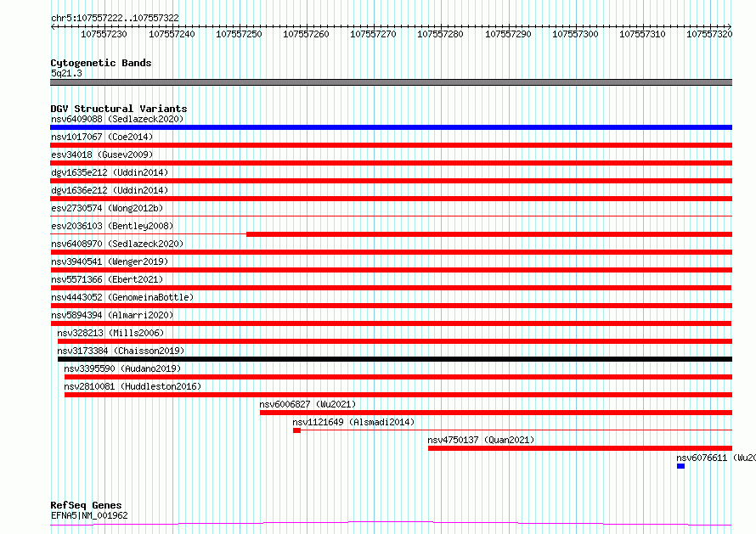Click the red nsv4750137 variant bar
This screenshot has width=756, height=534.
click(580, 448)
